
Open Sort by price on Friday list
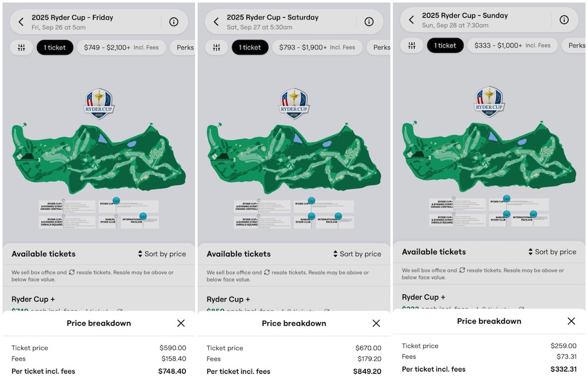(162, 254)
